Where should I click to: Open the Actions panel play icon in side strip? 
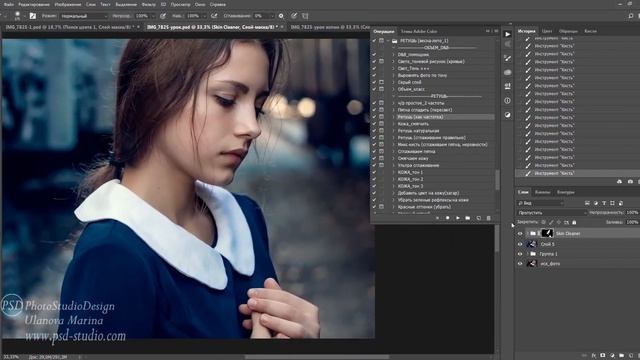click(507, 34)
